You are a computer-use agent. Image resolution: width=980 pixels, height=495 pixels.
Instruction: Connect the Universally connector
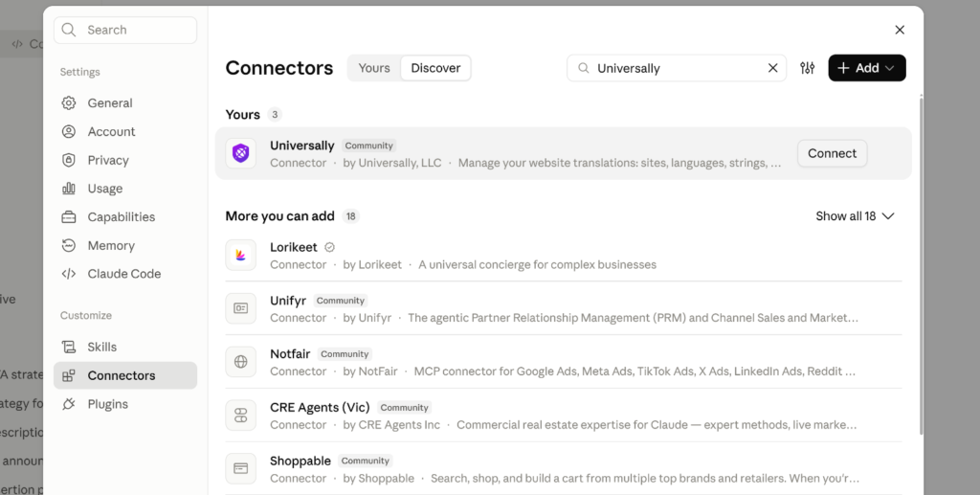click(x=832, y=153)
